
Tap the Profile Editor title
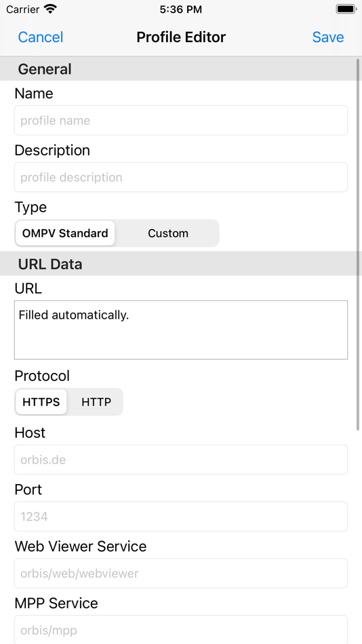[181, 37]
